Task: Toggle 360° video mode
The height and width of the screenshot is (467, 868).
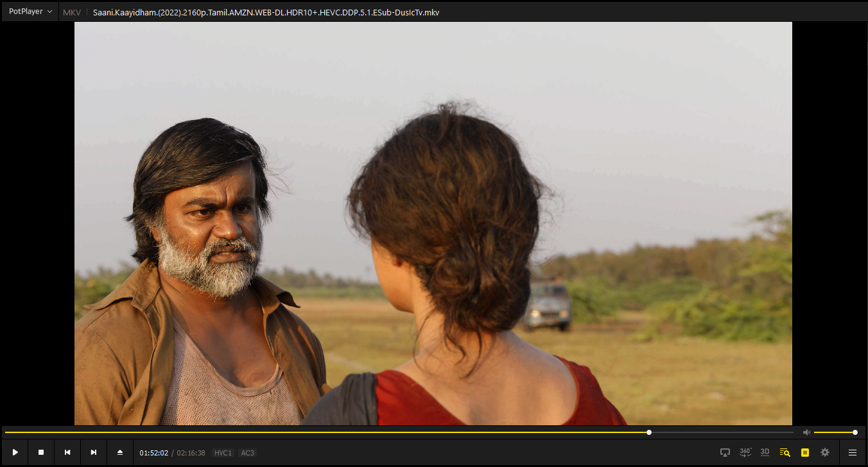Action: pyautogui.click(x=745, y=452)
